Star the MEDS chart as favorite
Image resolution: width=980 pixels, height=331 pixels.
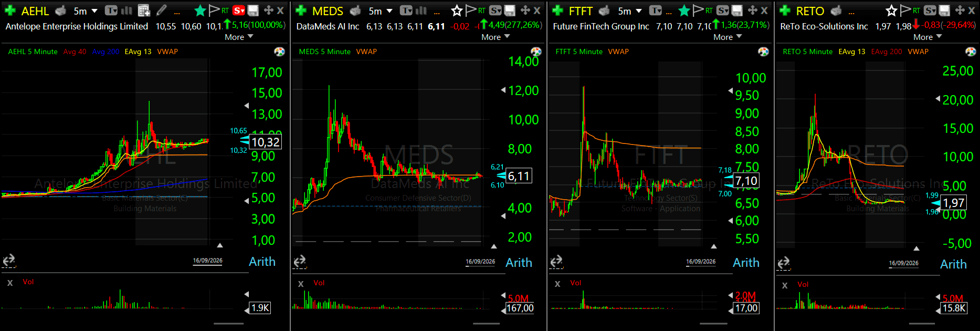pos(457,11)
